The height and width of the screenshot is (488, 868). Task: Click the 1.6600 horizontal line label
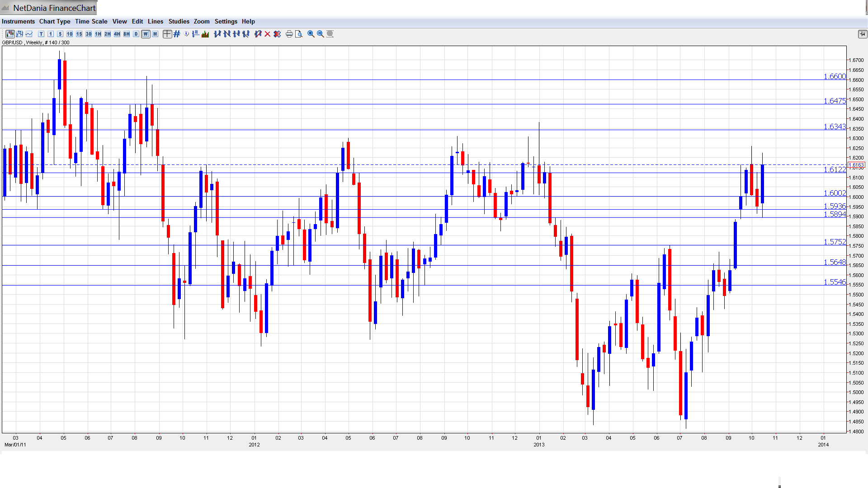(834, 76)
